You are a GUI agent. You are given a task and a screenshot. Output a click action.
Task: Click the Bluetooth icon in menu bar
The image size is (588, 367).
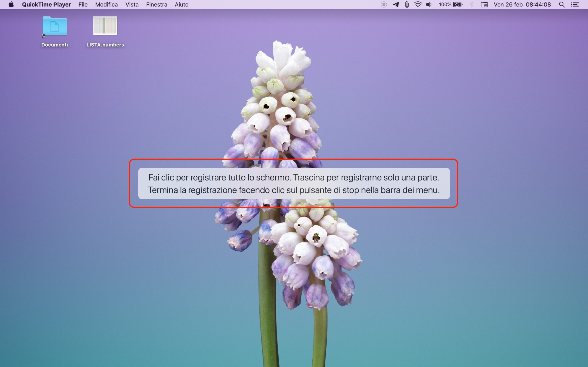pyautogui.click(x=472, y=5)
